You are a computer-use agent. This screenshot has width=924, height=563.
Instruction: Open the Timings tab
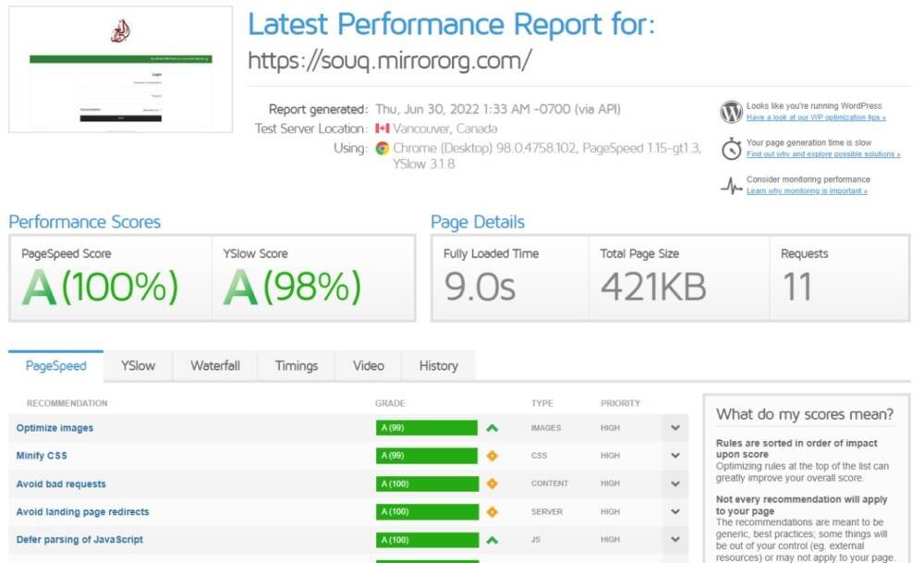297,366
